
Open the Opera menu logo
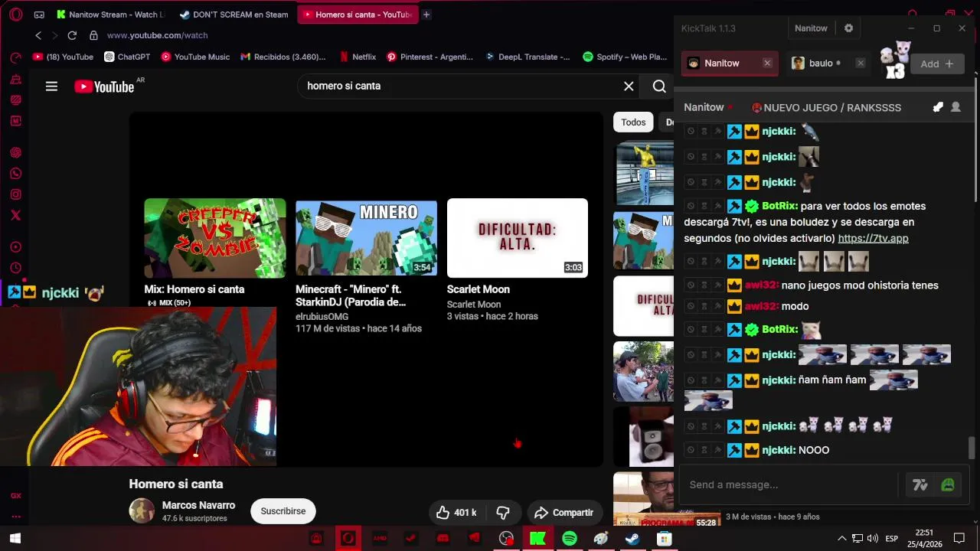tap(16, 15)
